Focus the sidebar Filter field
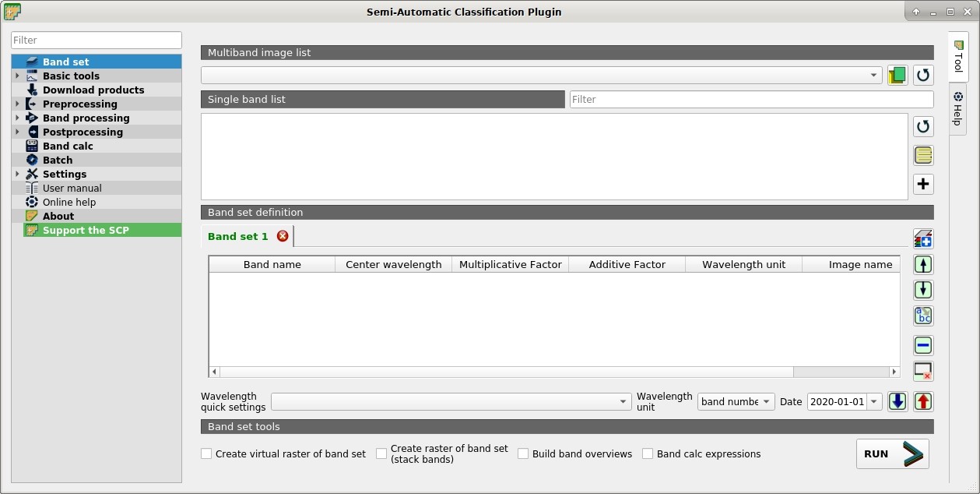The image size is (980, 494). 97,40
